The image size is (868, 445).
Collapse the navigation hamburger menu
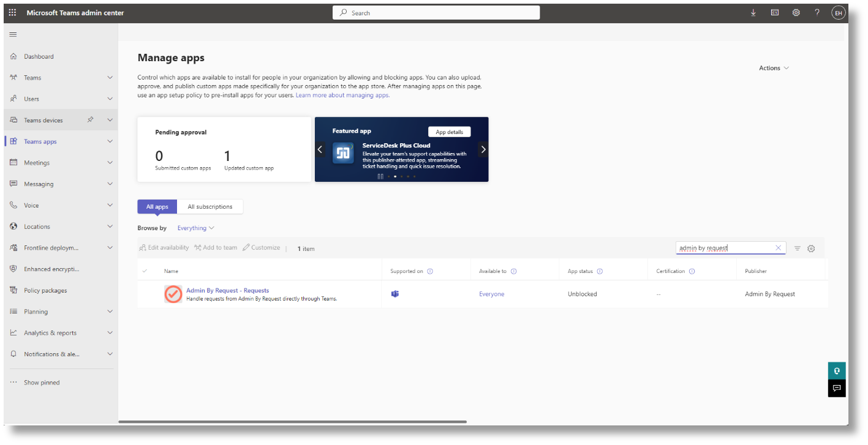[13, 34]
